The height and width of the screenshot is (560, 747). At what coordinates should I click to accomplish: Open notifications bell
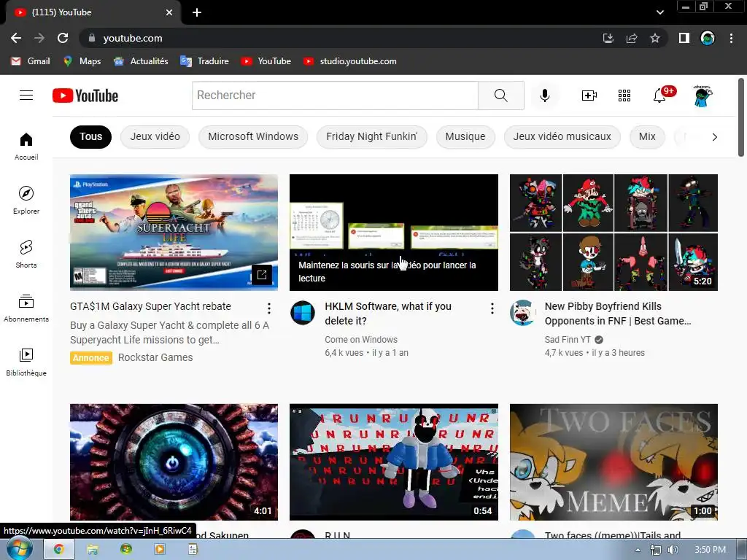click(x=659, y=96)
